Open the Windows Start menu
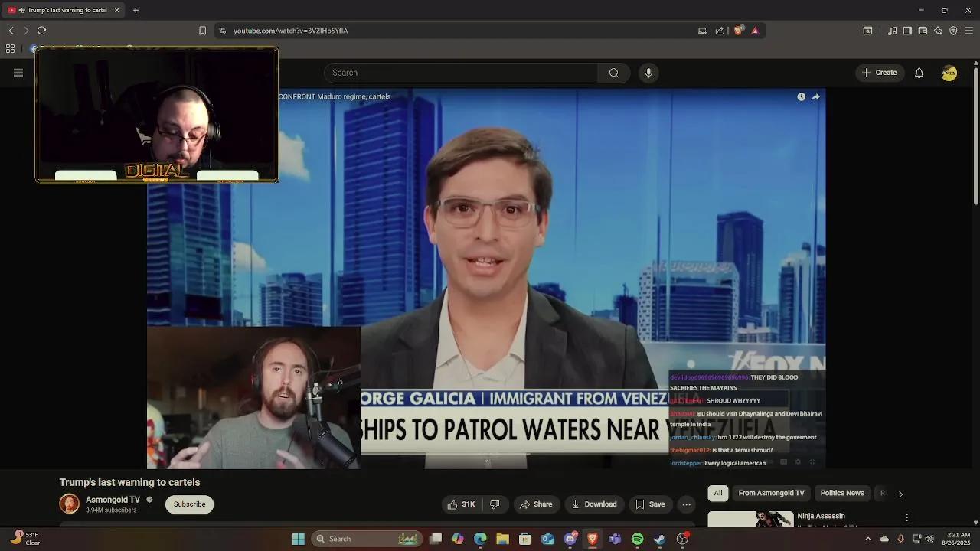The height and width of the screenshot is (551, 980). pyautogui.click(x=299, y=539)
